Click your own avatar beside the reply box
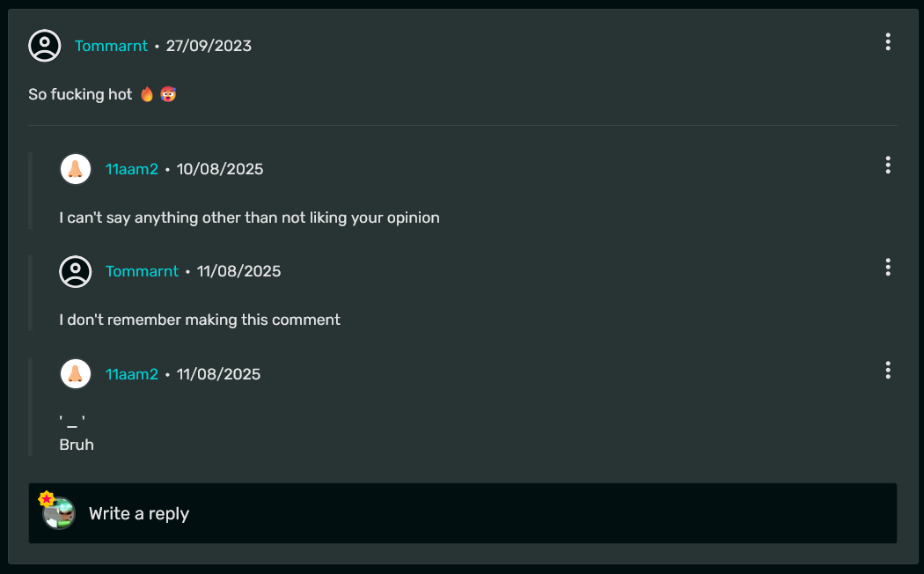The width and height of the screenshot is (924, 574). coord(59,513)
